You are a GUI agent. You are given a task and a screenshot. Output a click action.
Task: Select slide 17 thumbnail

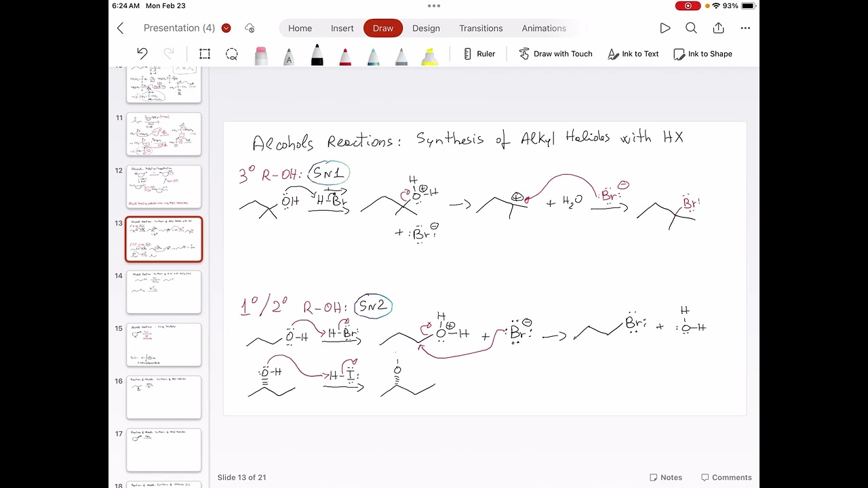164,450
